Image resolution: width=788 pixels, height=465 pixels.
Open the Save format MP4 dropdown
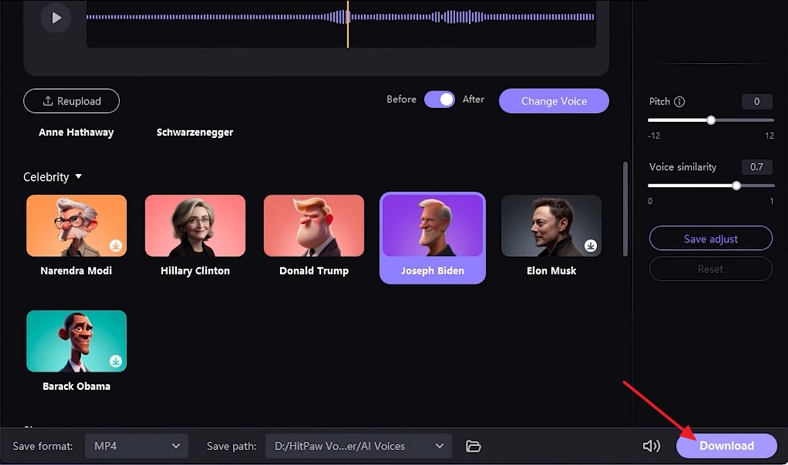point(137,446)
